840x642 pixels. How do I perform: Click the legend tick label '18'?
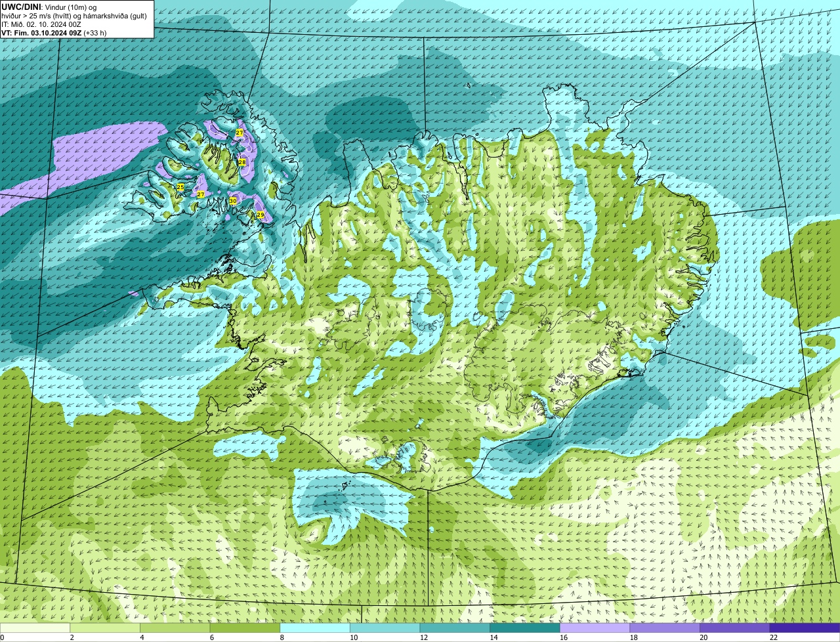(x=634, y=637)
